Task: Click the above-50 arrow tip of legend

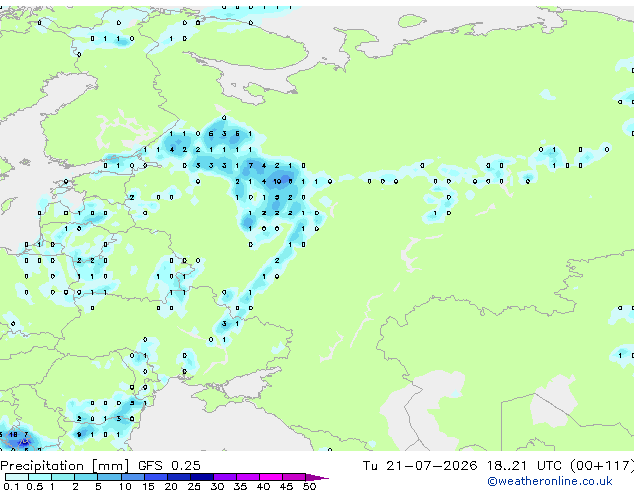Action: (x=317, y=477)
